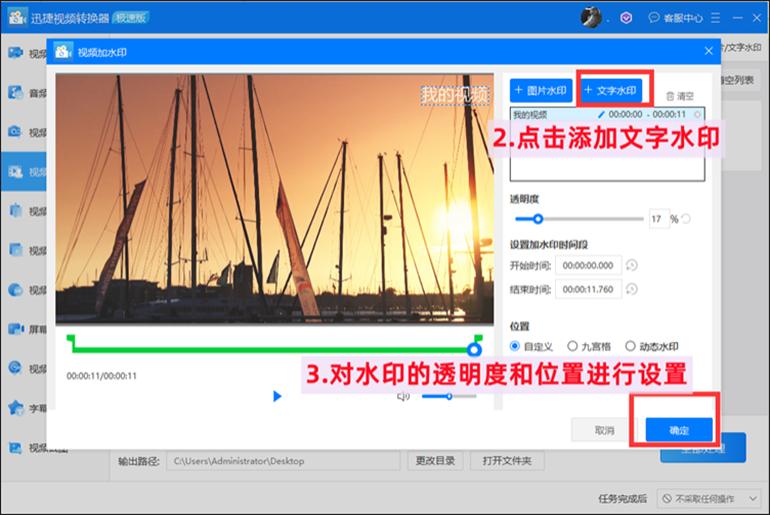Click the 清空列表 clear list button in main window
770x515 pixels.
point(738,80)
